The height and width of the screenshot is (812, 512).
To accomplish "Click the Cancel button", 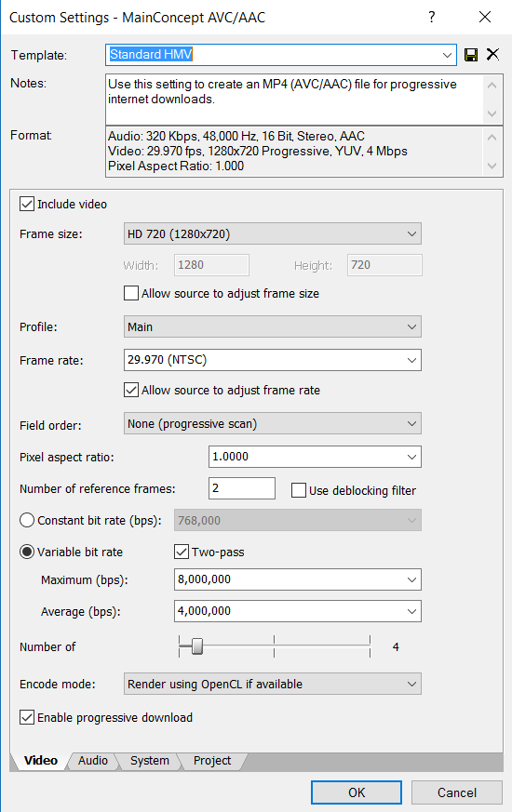I will point(456,792).
